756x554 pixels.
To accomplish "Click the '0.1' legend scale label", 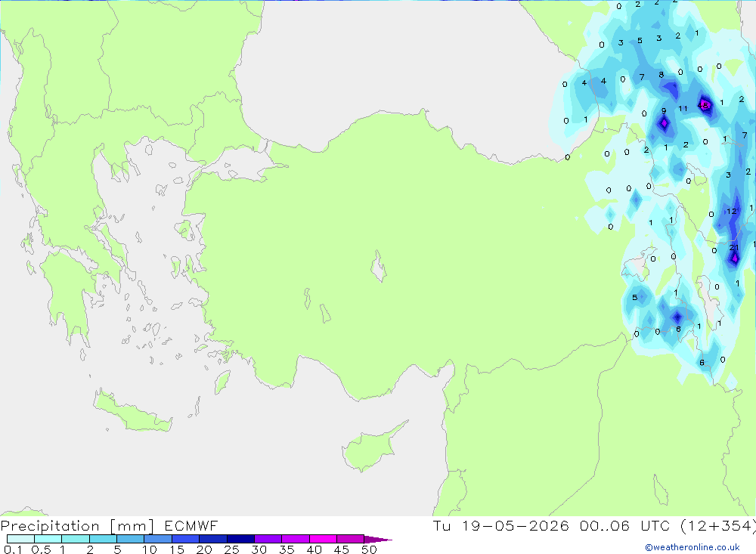I will (x=13, y=549).
